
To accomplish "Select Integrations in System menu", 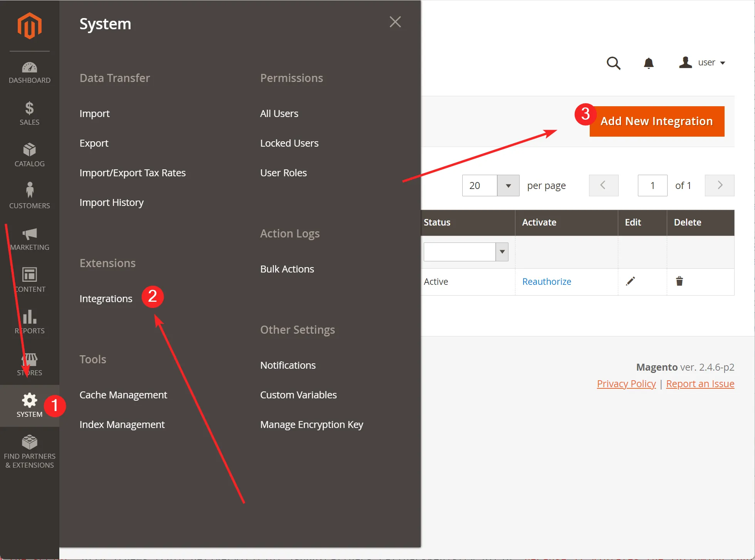I will click(106, 299).
